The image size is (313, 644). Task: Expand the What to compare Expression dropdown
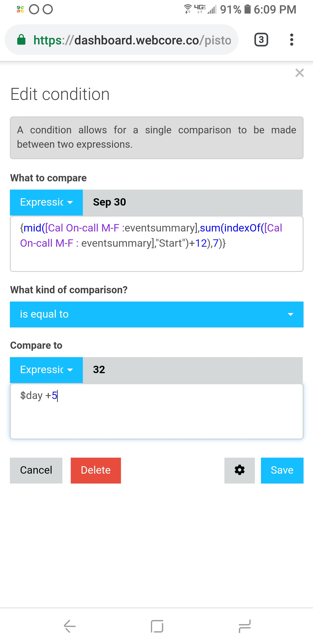pyautogui.click(x=46, y=202)
